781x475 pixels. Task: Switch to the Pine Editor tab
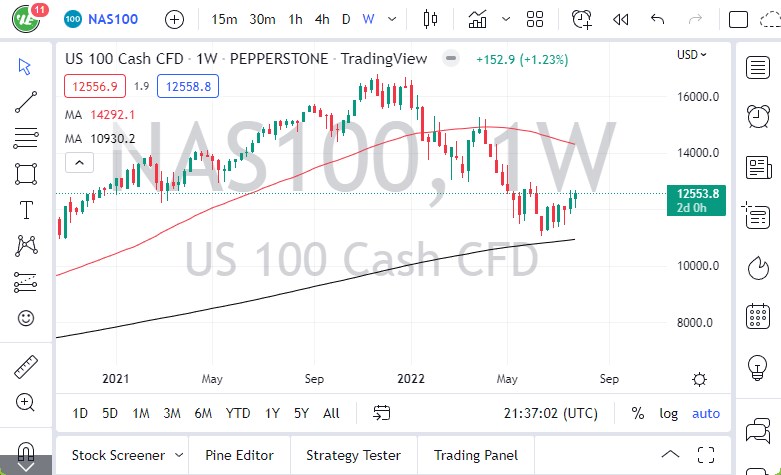(239, 455)
